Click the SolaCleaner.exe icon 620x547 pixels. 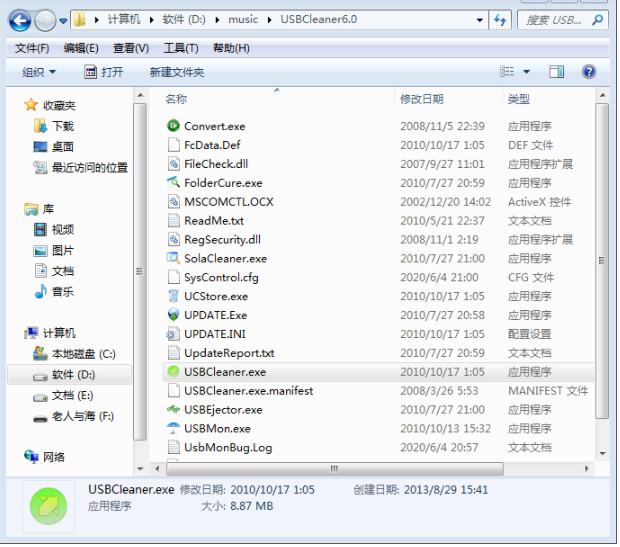[x=173, y=258]
